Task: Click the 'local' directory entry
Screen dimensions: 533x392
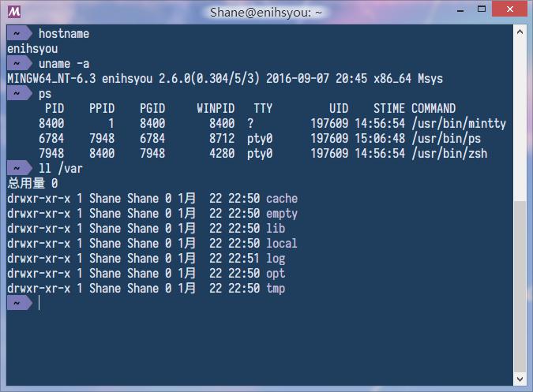Action: (282, 244)
